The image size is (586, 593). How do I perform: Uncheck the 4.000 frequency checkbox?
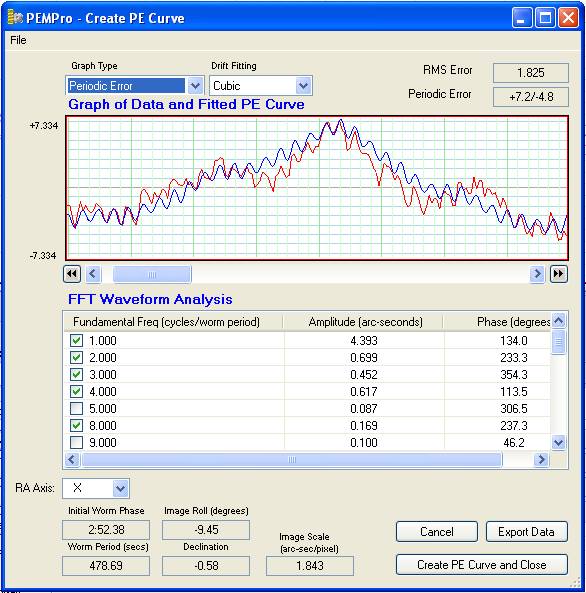(76, 391)
